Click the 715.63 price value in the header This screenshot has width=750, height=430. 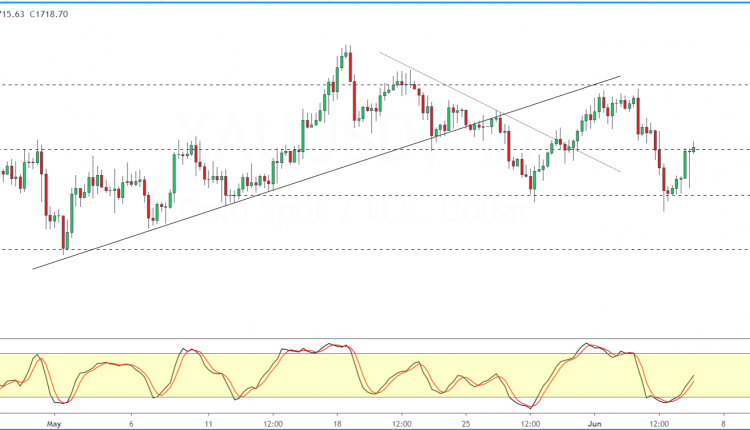[12, 14]
